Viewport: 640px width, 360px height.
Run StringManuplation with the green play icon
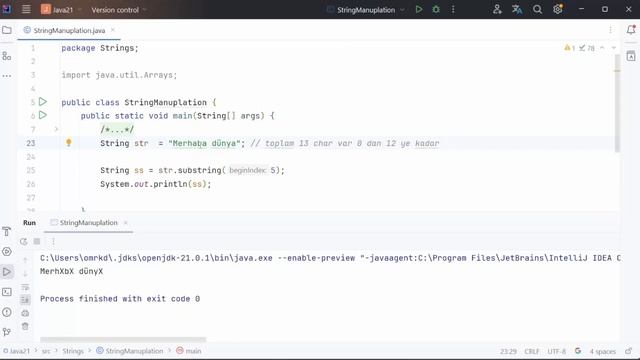tap(419, 9)
